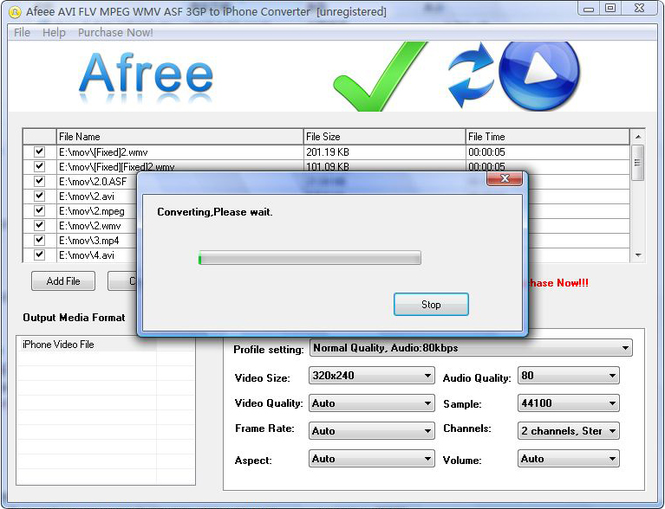Click the File Size column header

coord(384,137)
